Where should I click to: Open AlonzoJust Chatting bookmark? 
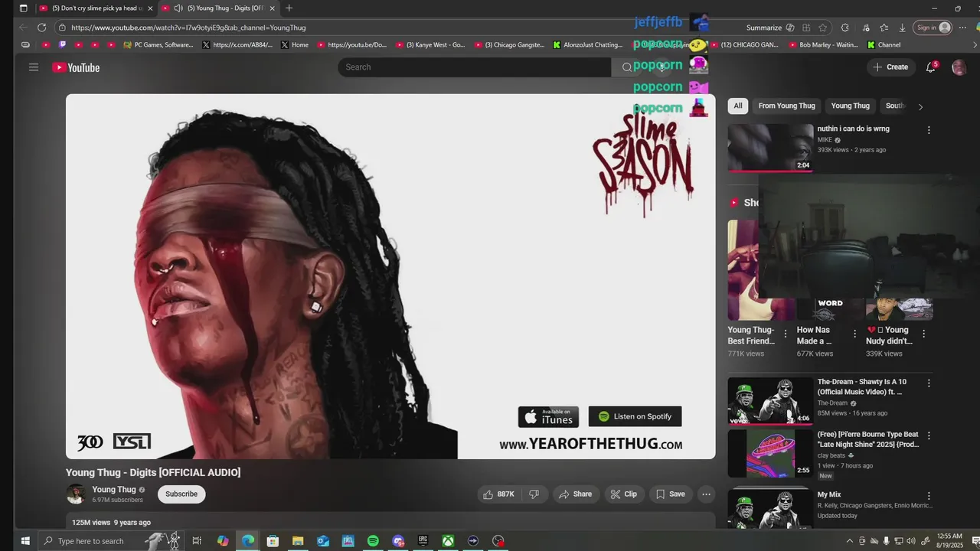click(x=588, y=45)
